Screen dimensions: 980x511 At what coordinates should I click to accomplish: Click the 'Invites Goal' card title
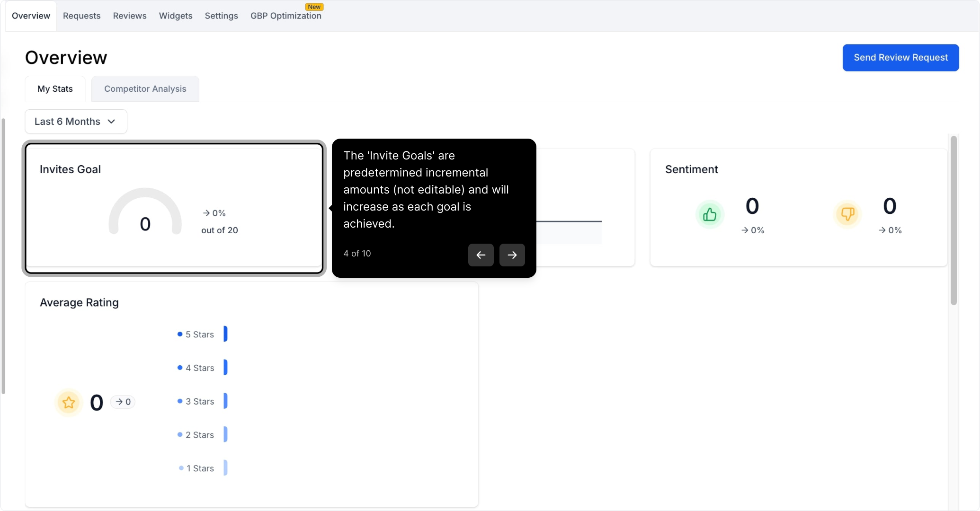coord(70,169)
